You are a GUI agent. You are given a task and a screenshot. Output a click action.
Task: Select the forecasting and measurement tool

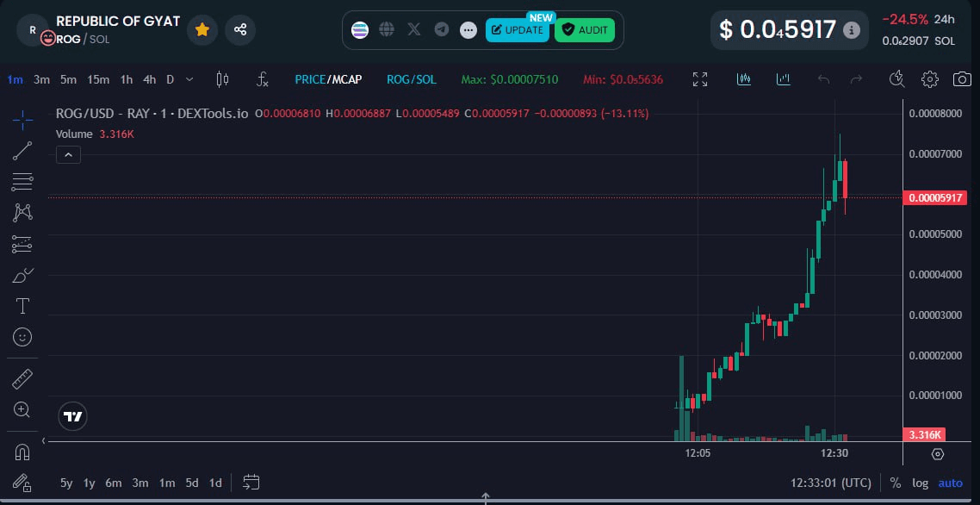point(22,244)
